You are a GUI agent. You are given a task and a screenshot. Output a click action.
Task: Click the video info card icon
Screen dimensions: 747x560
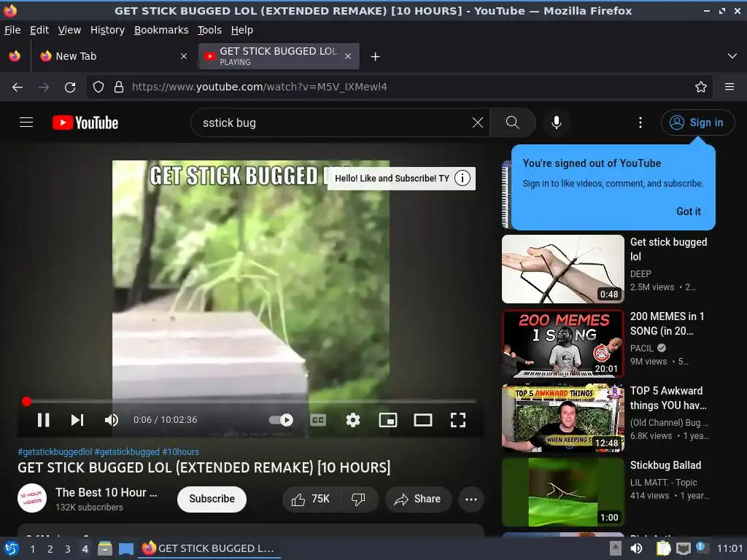(462, 179)
